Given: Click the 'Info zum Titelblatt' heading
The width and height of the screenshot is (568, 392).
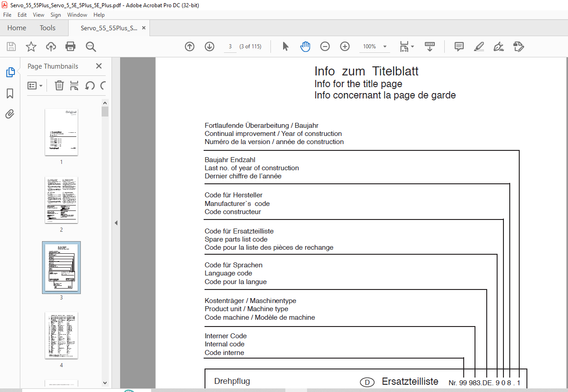Looking at the screenshot, I should pyautogui.click(x=367, y=71).
